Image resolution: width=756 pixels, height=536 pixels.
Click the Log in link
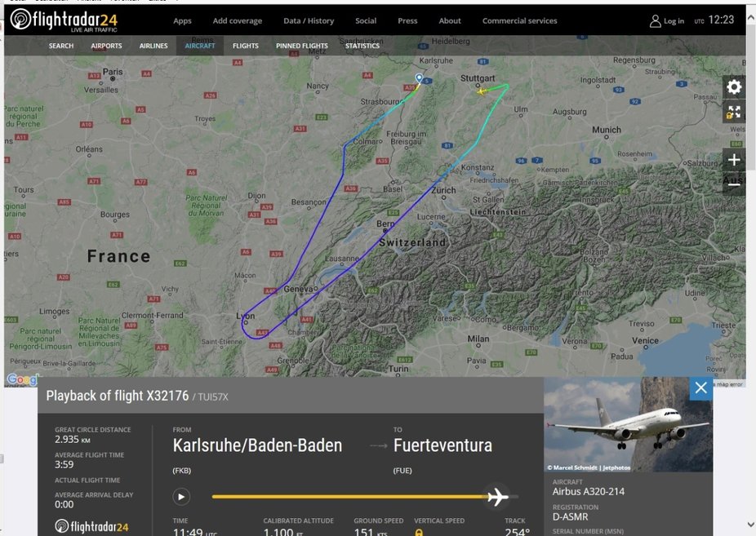pyautogui.click(x=674, y=21)
